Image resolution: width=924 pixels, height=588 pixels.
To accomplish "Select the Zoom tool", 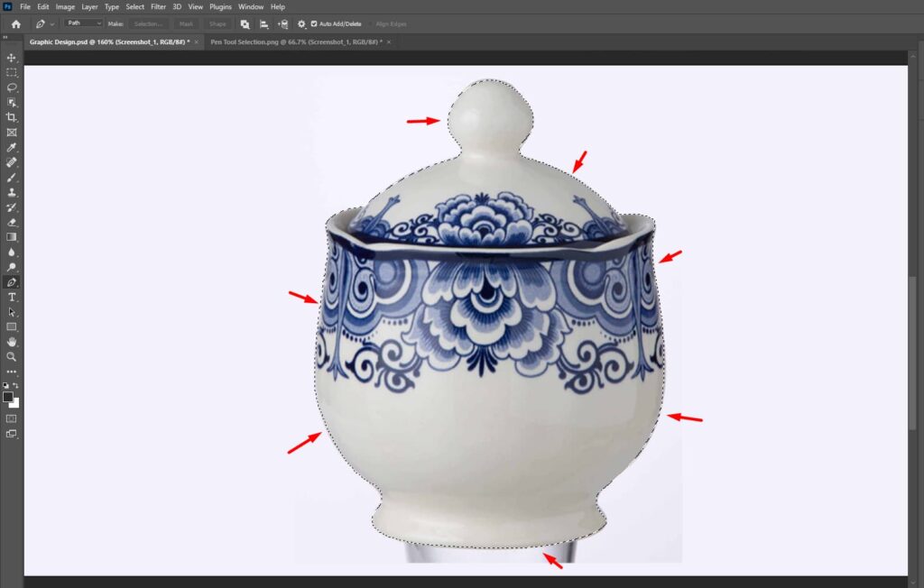I will click(x=11, y=357).
